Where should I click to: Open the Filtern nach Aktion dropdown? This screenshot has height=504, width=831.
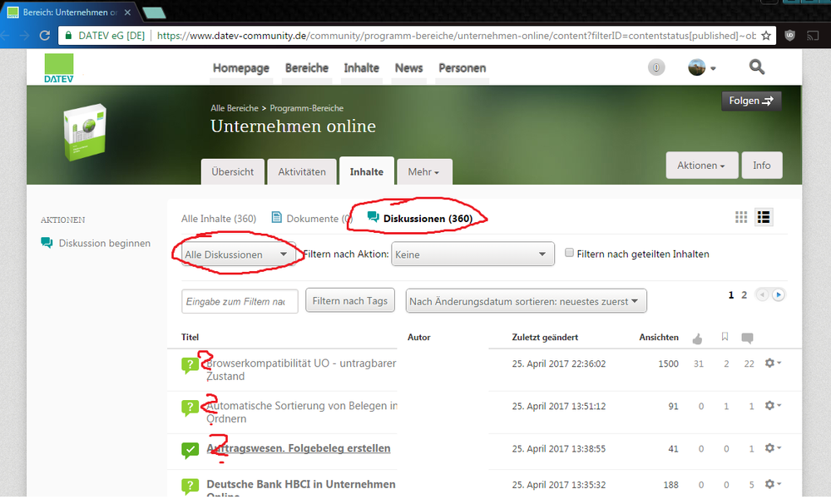(x=472, y=254)
